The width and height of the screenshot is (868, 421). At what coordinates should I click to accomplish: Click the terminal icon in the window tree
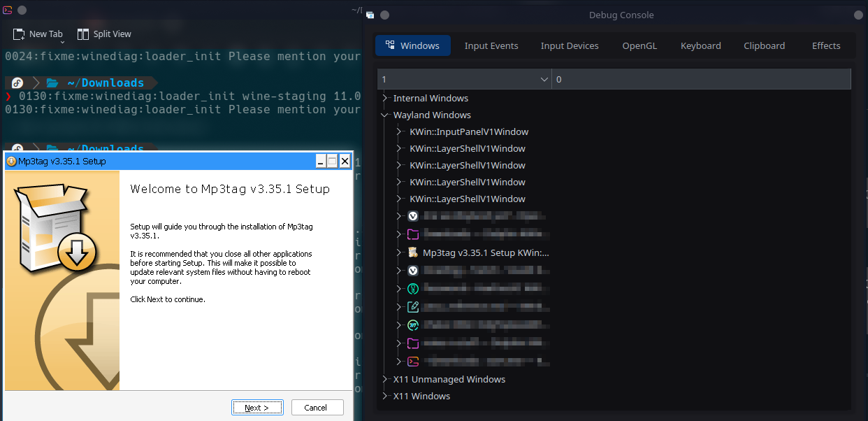[x=412, y=362]
